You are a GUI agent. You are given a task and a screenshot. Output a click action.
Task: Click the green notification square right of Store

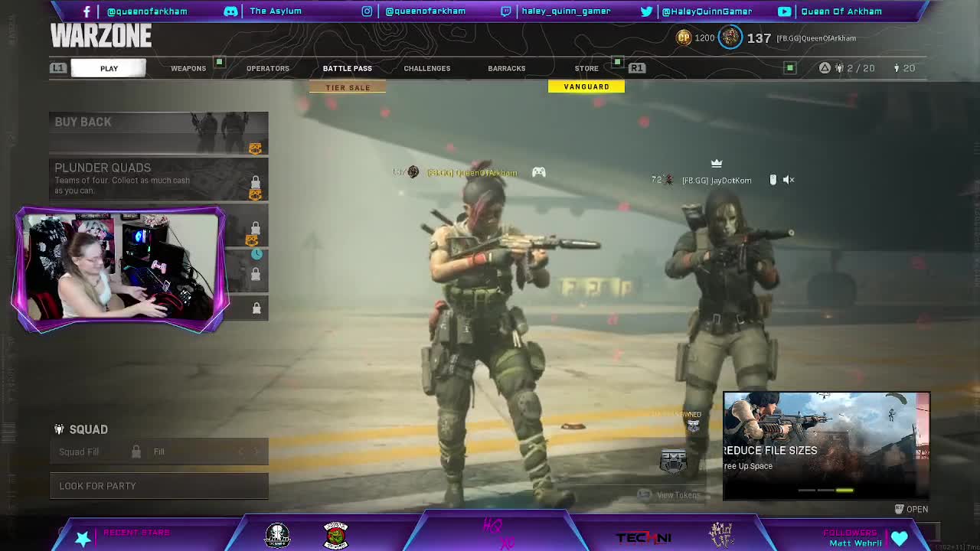(617, 61)
